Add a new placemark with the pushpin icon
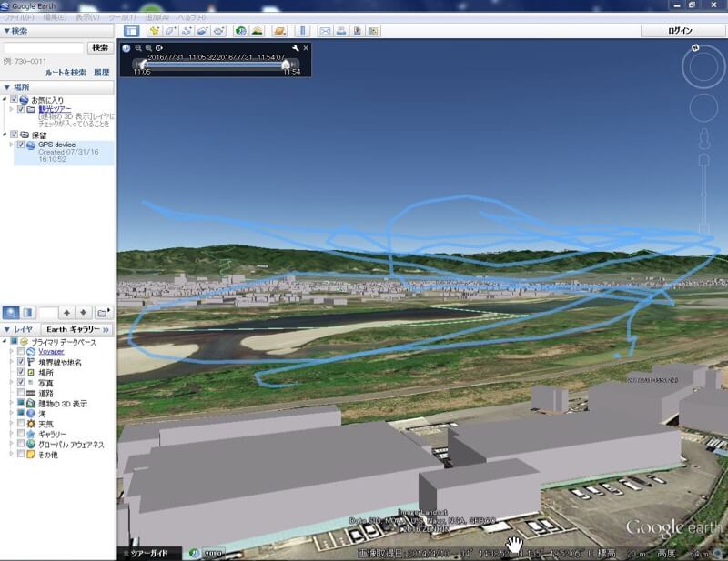 coord(154,31)
